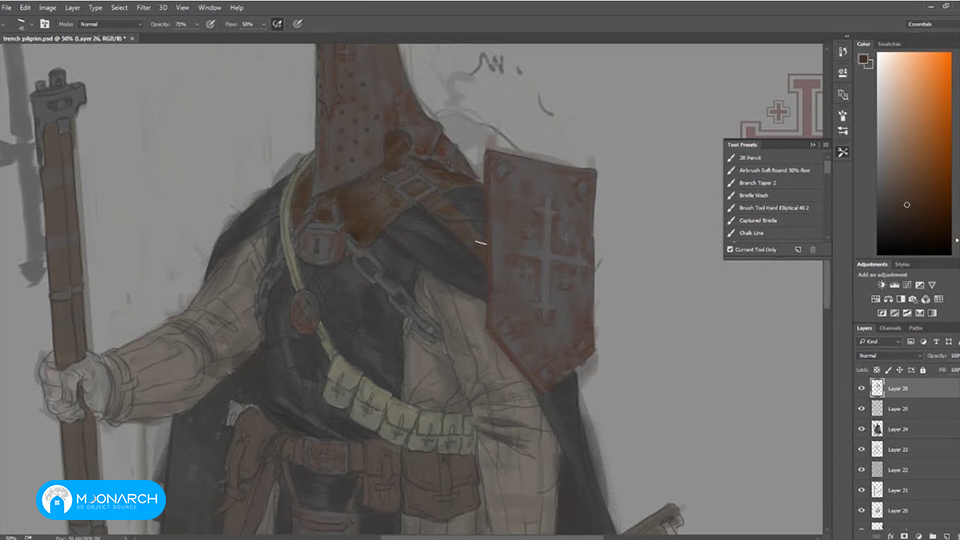Add Gradient Map adjustment

coord(932,313)
